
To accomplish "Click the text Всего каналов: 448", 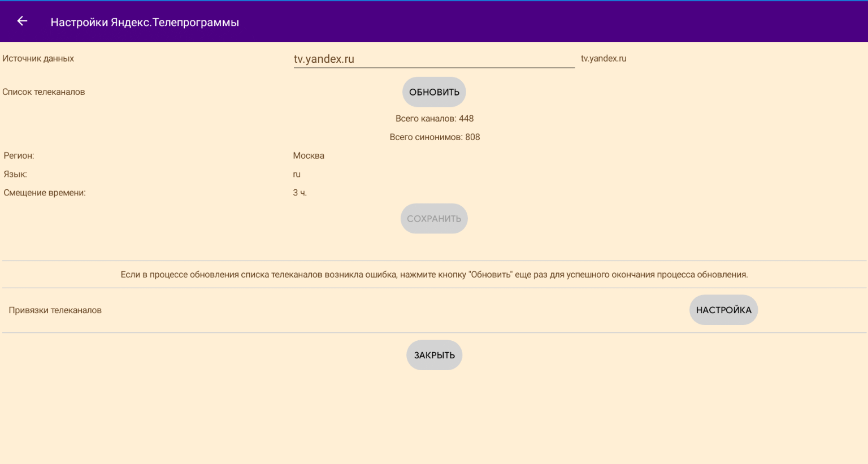I will [435, 119].
